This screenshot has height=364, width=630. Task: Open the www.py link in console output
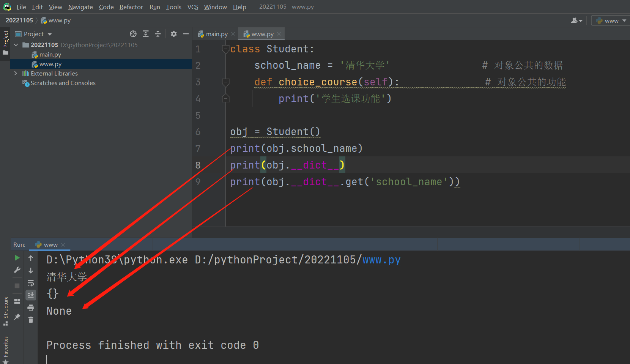pos(381,260)
